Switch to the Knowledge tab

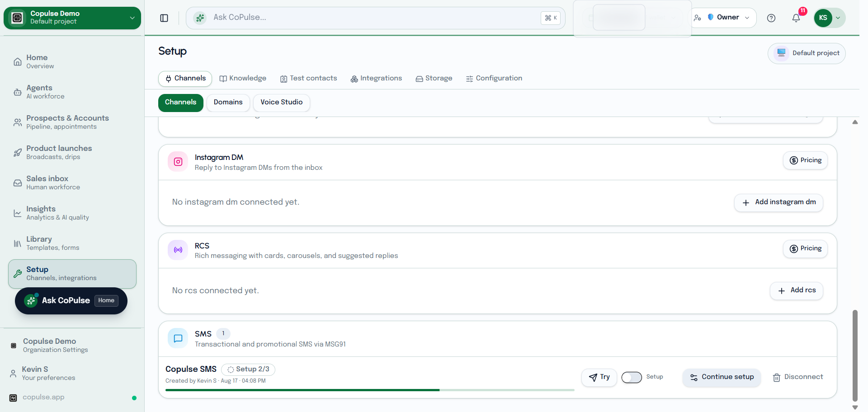click(x=243, y=78)
